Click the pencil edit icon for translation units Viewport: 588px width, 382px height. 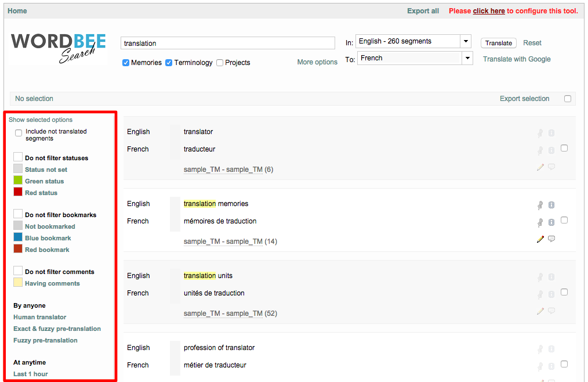(540, 311)
